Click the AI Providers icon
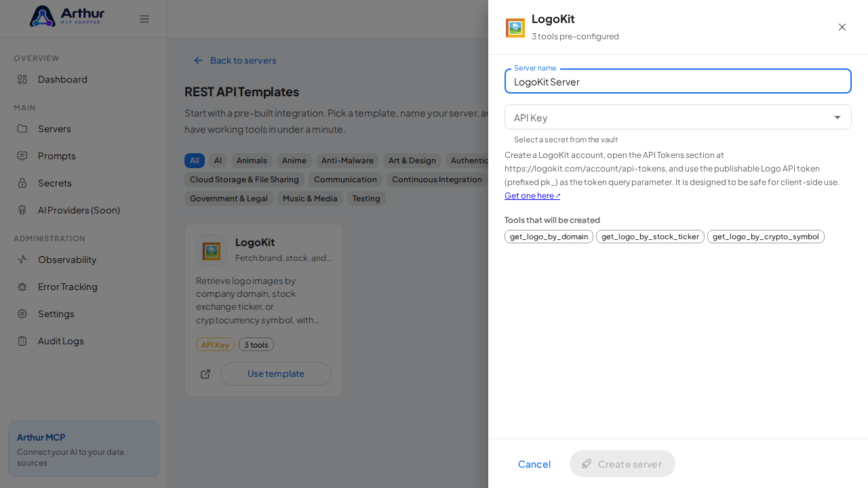The height and width of the screenshot is (488, 868). [22, 210]
